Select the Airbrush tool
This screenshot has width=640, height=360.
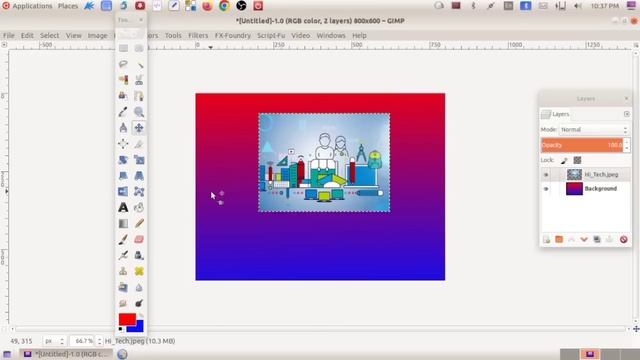click(x=123, y=255)
